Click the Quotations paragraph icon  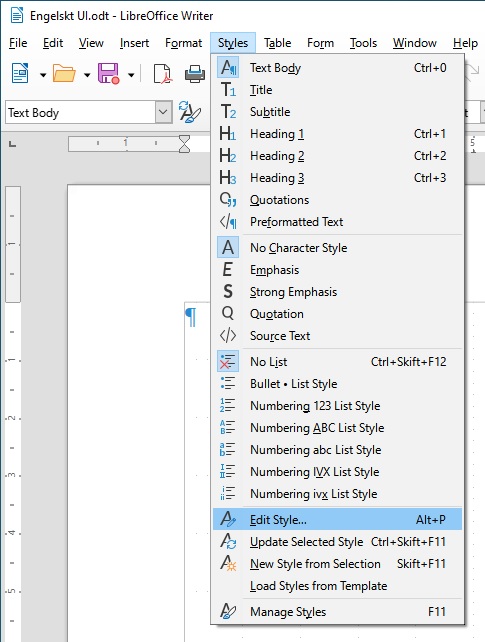[x=228, y=200]
